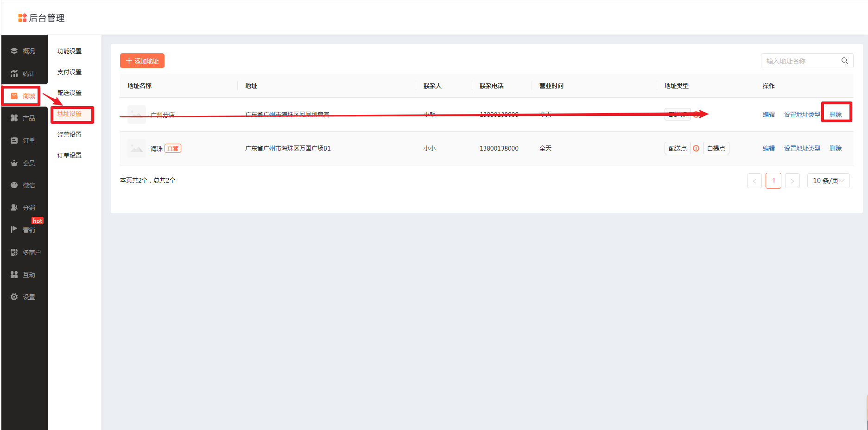Click the 直营 badge next to 海珠

(x=173, y=148)
